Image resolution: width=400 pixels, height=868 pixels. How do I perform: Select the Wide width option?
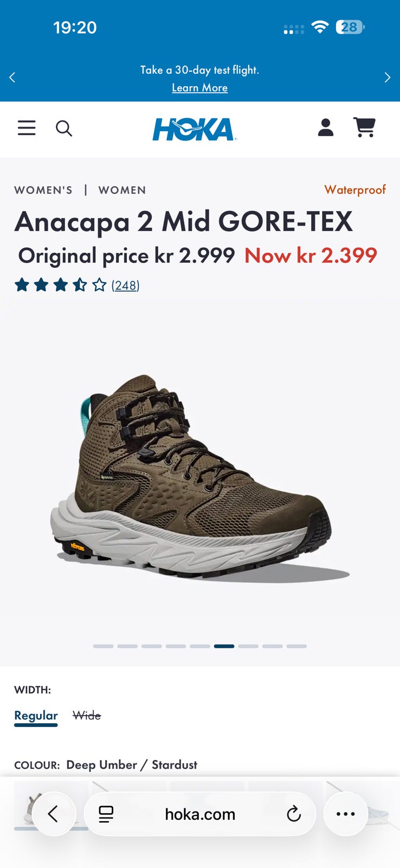pyautogui.click(x=87, y=716)
